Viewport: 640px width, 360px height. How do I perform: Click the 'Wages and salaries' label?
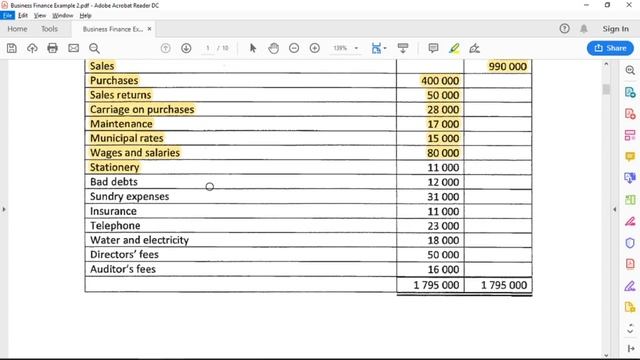click(x=135, y=153)
